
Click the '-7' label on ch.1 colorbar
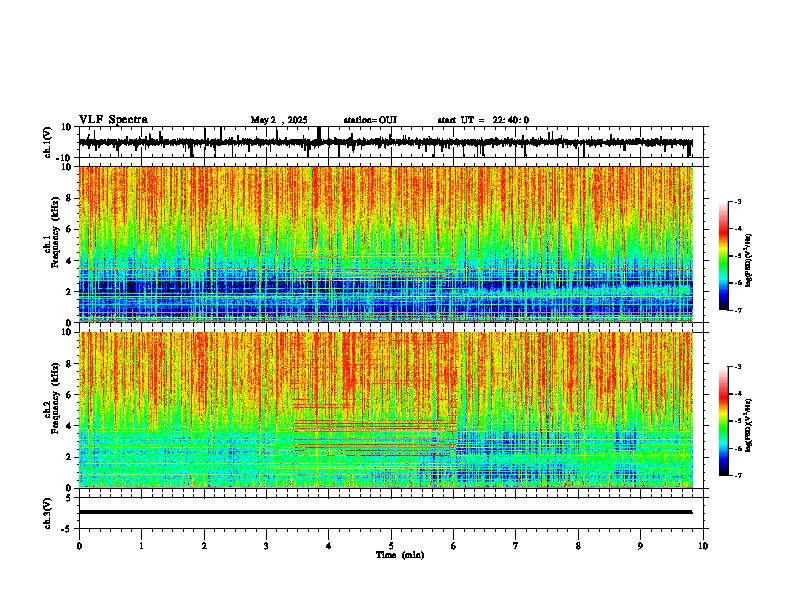click(738, 311)
